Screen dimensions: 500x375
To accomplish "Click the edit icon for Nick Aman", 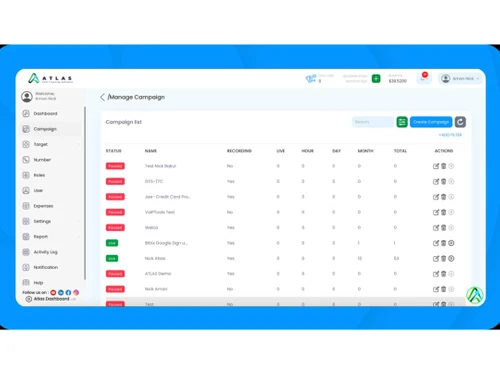I will pos(436,289).
